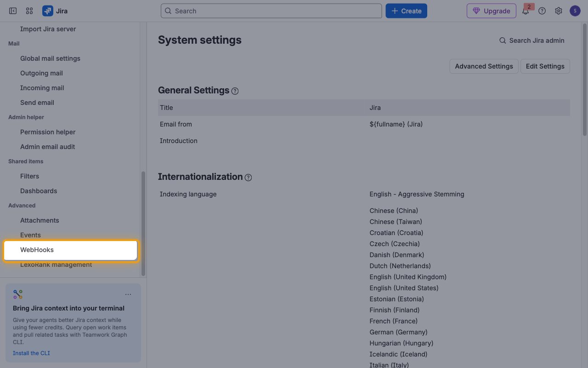Click help icon beside Internationalization

(248, 178)
